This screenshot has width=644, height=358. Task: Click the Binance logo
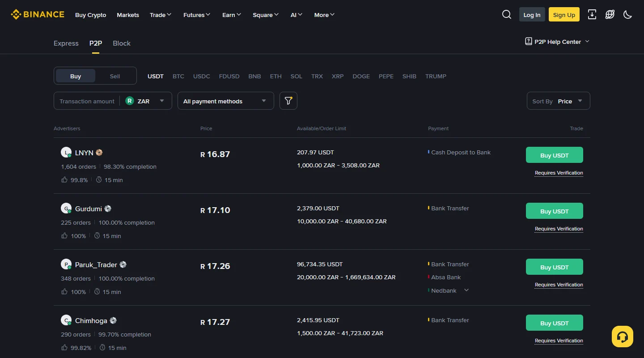click(38, 15)
